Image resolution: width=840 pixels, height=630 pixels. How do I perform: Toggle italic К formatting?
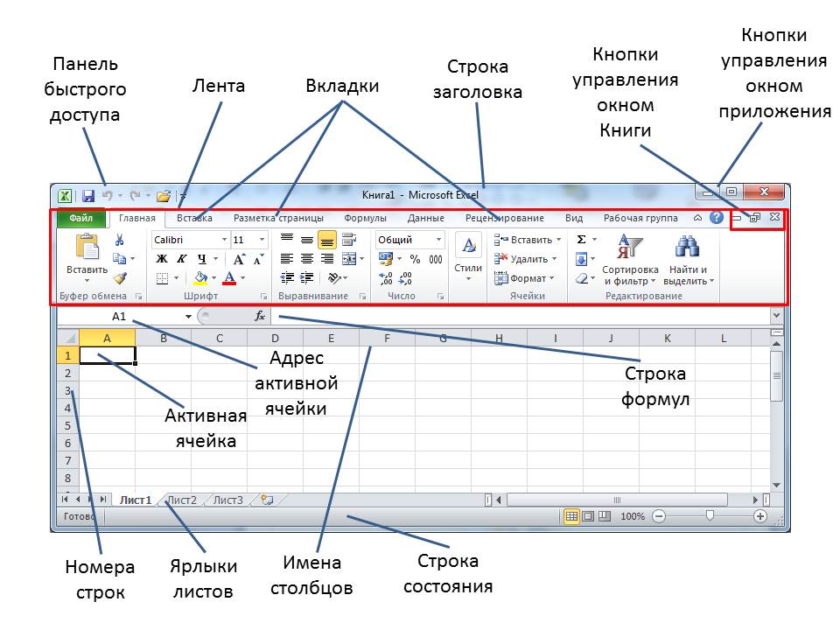pyautogui.click(x=182, y=259)
